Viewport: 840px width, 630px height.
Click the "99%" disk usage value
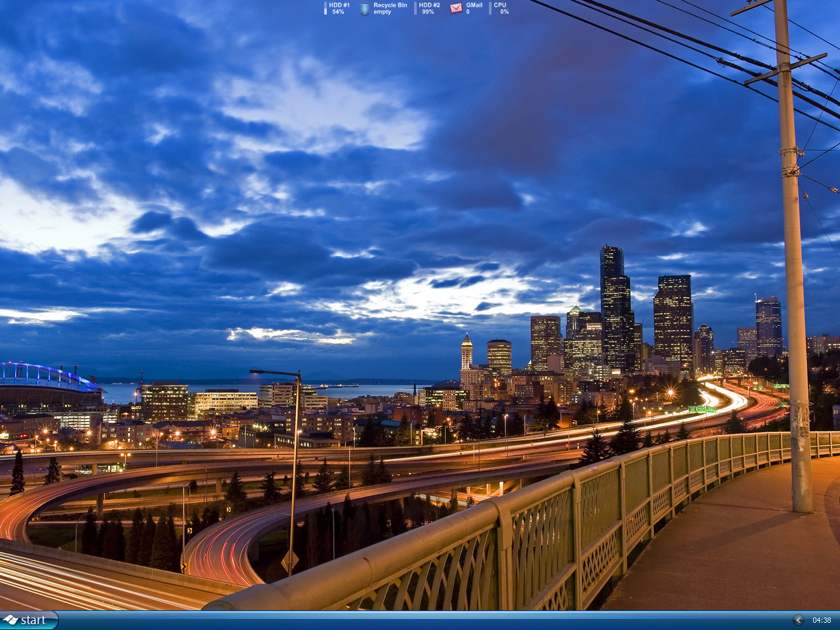pyautogui.click(x=428, y=12)
